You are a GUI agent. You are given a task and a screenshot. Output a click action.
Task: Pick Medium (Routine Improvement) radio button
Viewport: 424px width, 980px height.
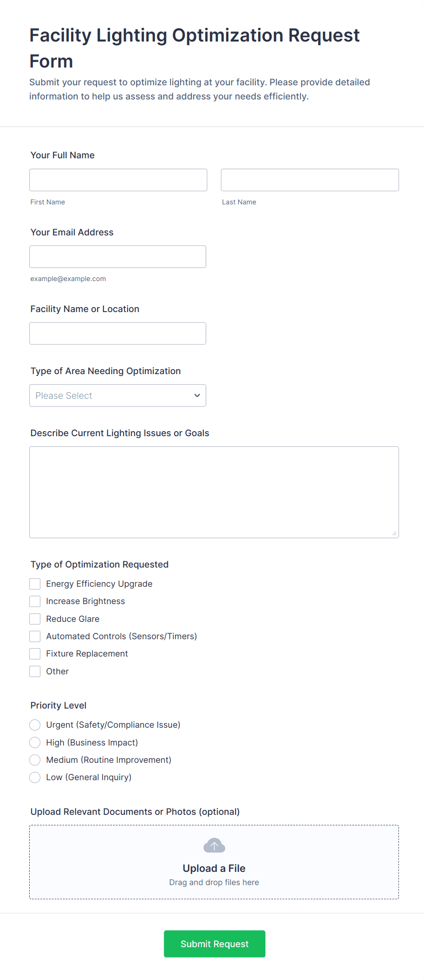[35, 760]
